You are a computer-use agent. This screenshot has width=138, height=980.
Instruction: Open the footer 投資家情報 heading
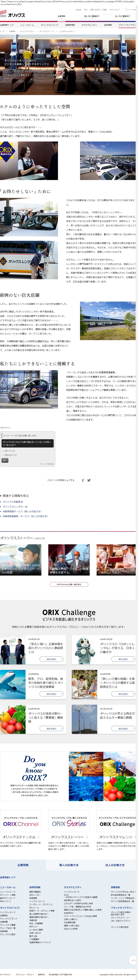(x=35, y=887)
